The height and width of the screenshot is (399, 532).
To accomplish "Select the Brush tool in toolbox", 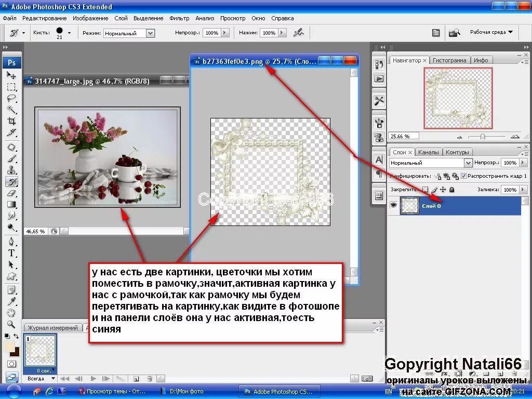I will coord(11,159).
